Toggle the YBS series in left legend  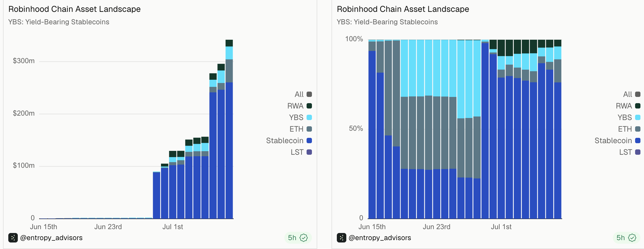point(300,117)
